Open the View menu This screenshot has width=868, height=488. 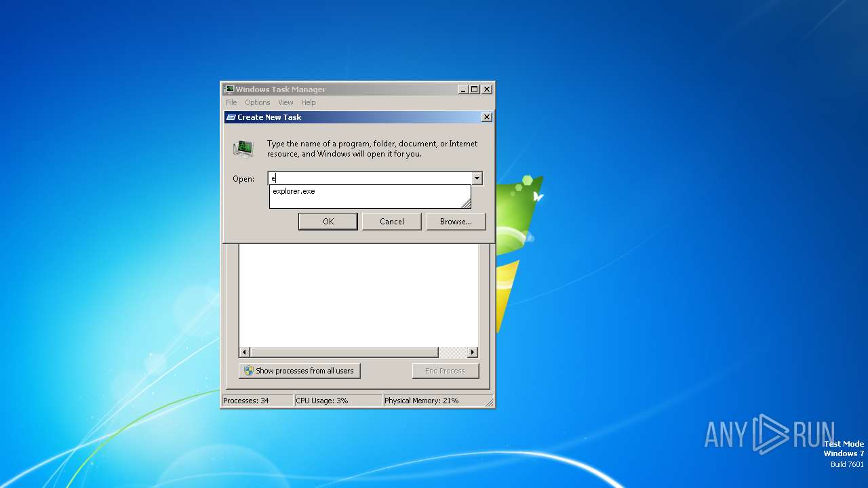point(285,102)
